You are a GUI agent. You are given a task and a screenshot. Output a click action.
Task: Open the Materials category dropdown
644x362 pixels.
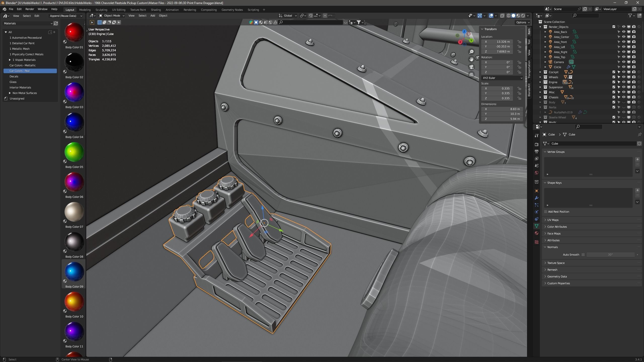click(28, 23)
